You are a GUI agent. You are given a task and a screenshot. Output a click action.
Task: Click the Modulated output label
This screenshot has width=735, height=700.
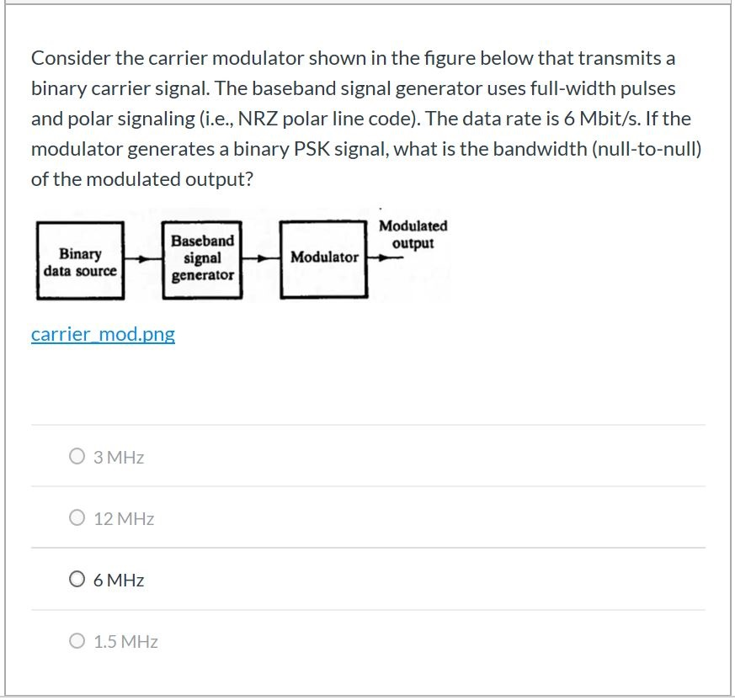tap(414, 234)
